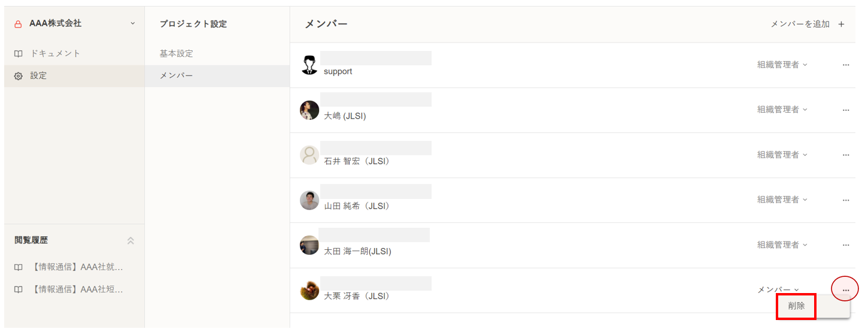Click 大嶋 (JLSI) profile avatar
Viewport: 868px width, 332px height.
pos(309,110)
